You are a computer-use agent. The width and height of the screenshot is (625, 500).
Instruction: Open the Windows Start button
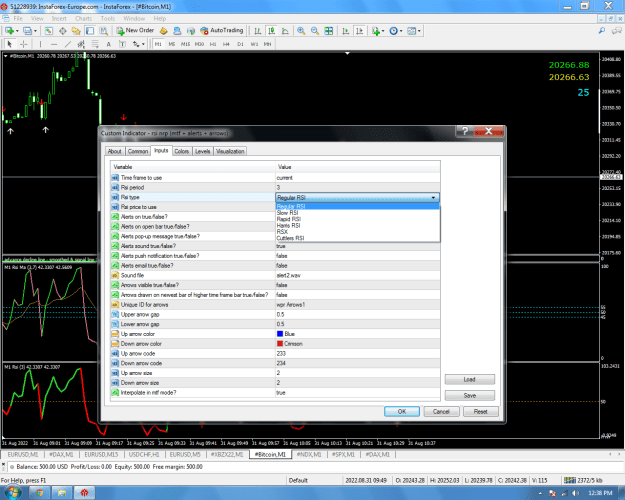pos(12,493)
